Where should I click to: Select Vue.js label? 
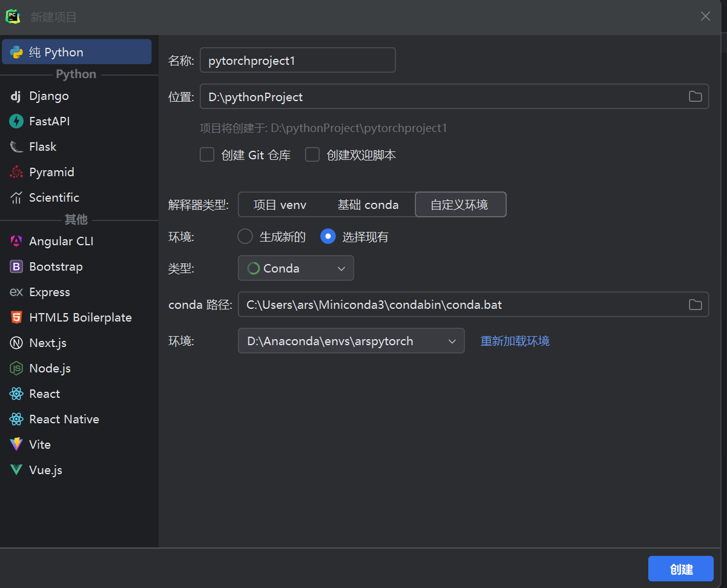(x=46, y=470)
